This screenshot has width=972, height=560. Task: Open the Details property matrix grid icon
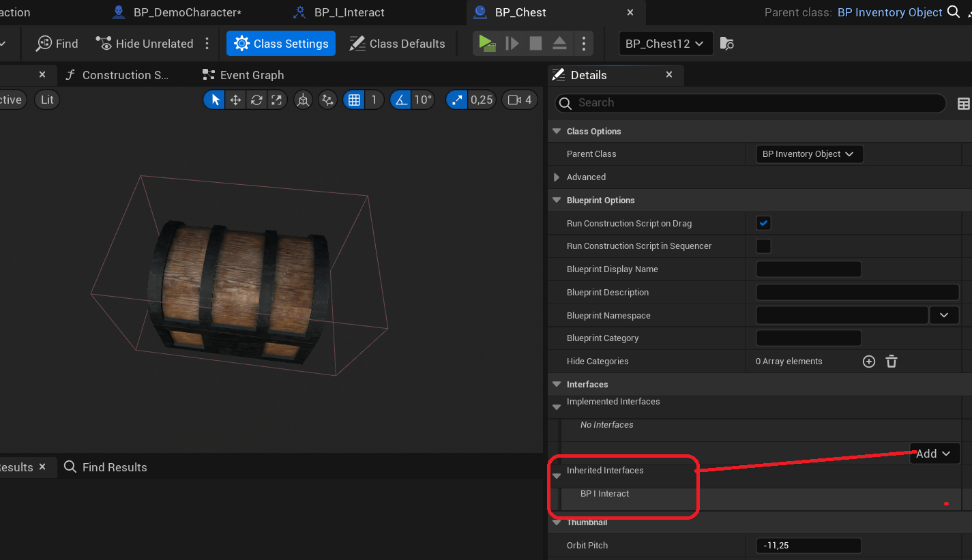point(963,104)
